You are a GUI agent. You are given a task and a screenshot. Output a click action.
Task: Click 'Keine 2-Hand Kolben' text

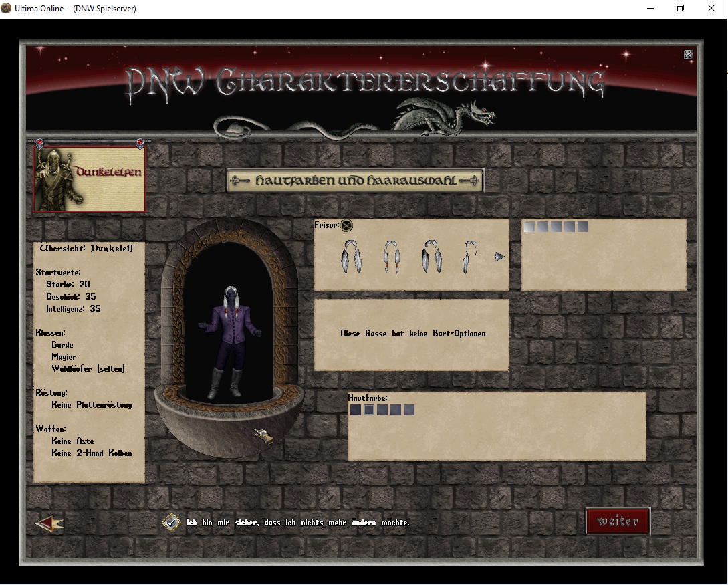point(92,453)
